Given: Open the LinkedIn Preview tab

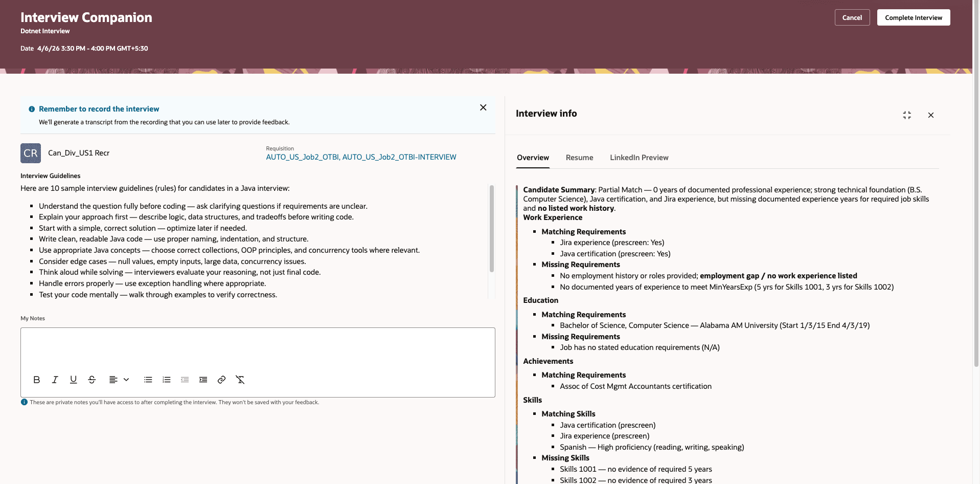Looking at the screenshot, I should (x=639, y=158).
